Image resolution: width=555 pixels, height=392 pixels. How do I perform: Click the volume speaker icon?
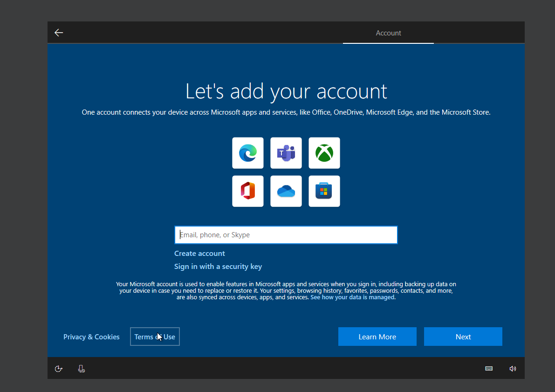pos(513,369)
